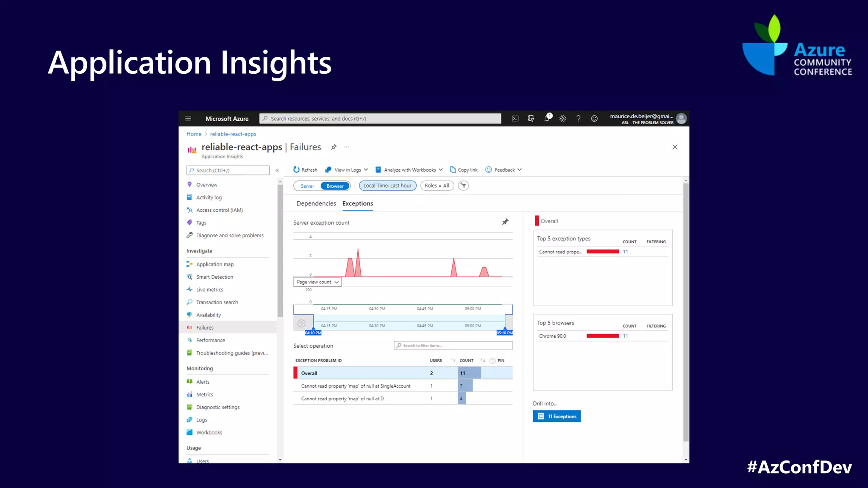868x488 pixels.
Task: Select Failures in the sidebar
Action: [x=228, y=327]
